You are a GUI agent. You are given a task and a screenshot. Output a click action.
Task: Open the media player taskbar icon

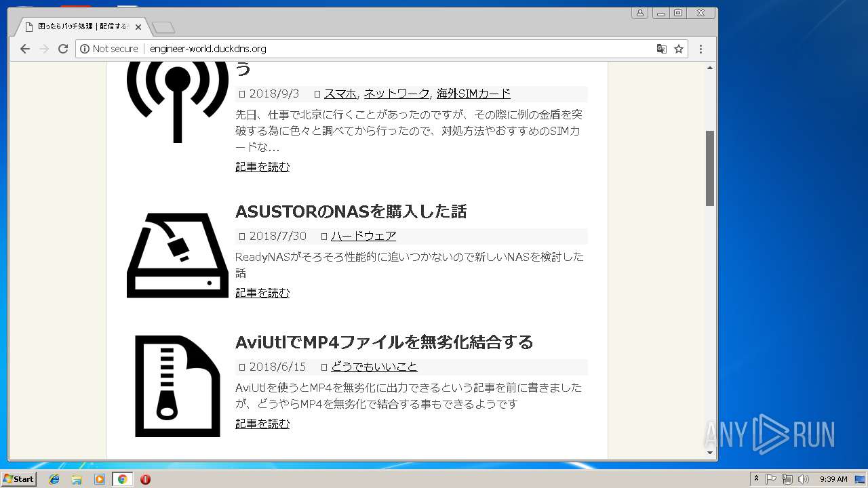pos(100,479)
